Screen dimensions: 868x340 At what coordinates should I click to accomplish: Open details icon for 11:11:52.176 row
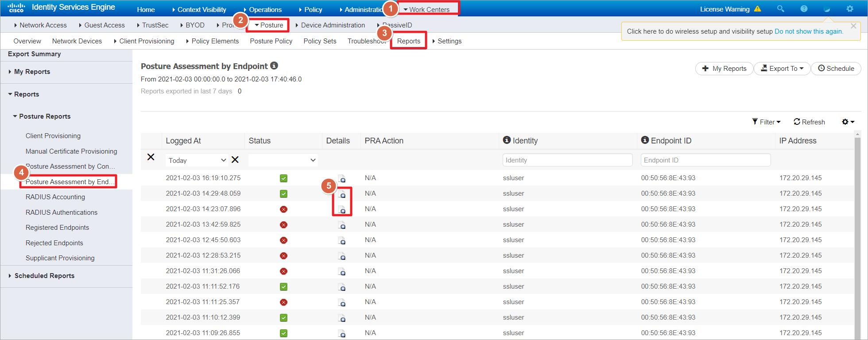[x=342, y=287]
